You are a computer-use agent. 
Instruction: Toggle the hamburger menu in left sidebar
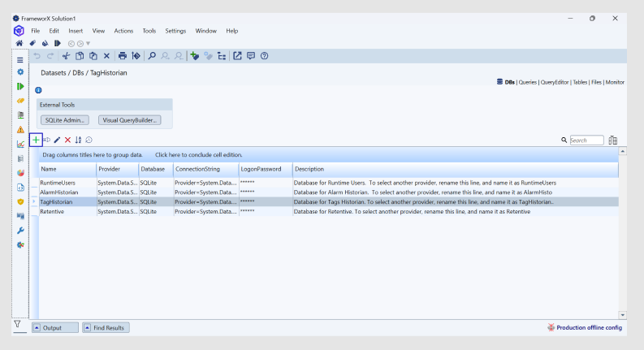[20, 60]
